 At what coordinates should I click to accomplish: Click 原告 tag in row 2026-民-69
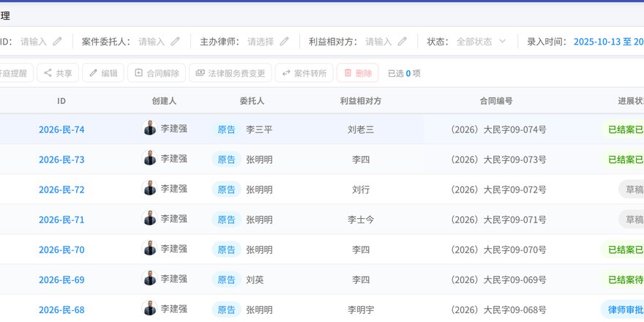[226, 280]
